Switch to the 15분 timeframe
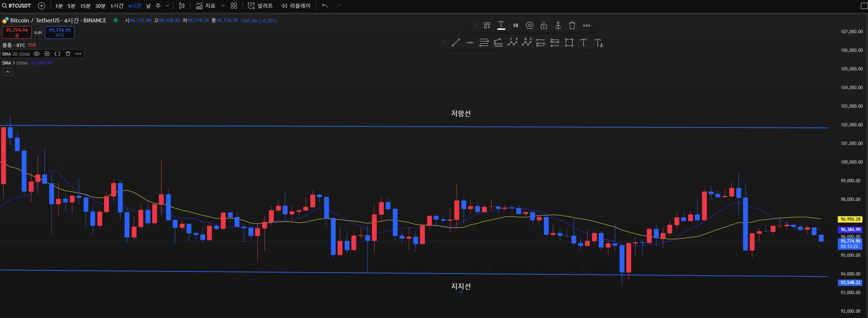 coord(85,5)
